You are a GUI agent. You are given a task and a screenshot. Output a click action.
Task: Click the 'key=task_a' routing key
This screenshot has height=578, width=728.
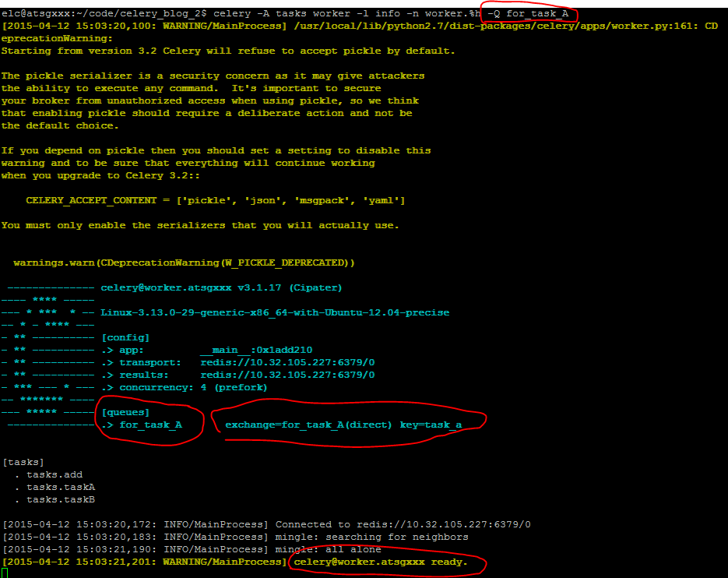tap(431, 425)
